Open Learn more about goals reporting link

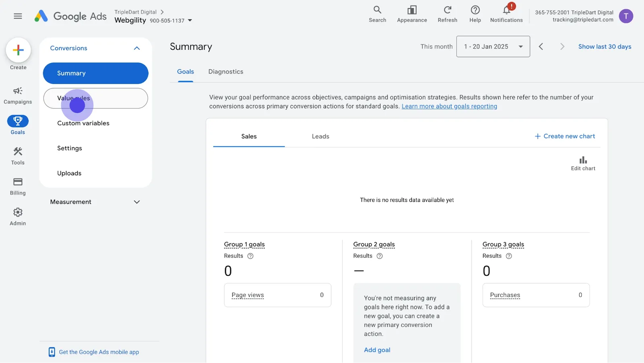click(x=449, y=107)
